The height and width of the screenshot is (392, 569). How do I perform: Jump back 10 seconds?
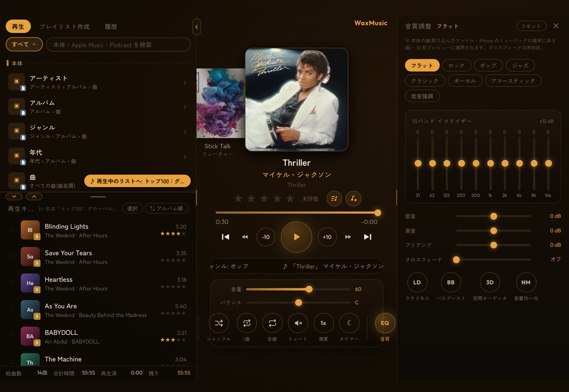coord(266,237)
